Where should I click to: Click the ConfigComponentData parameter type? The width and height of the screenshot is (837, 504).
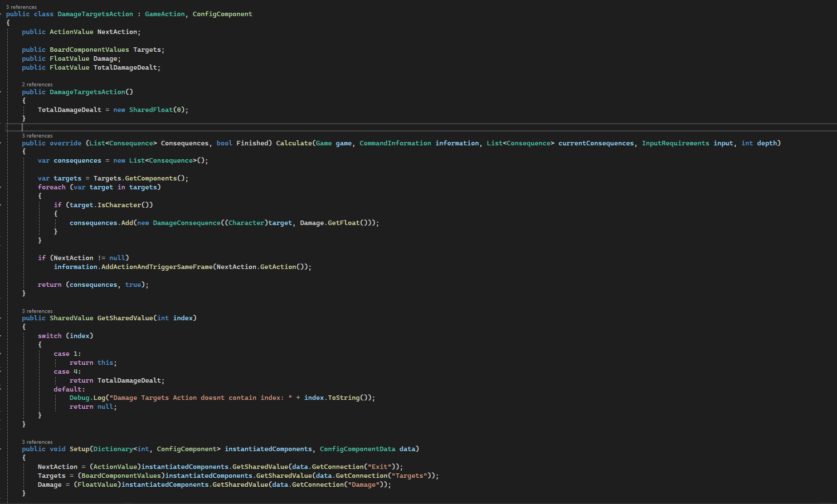tap(358, 449)
